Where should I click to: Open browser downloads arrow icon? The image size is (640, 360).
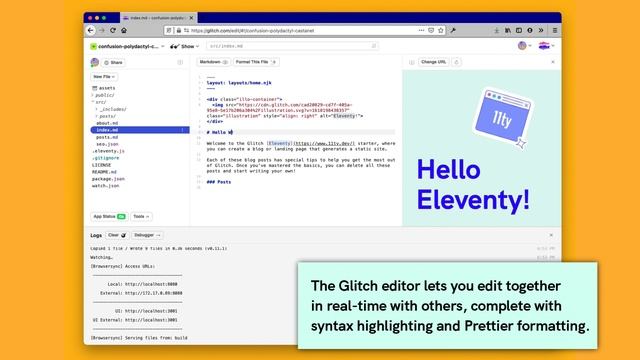[496, 30]
